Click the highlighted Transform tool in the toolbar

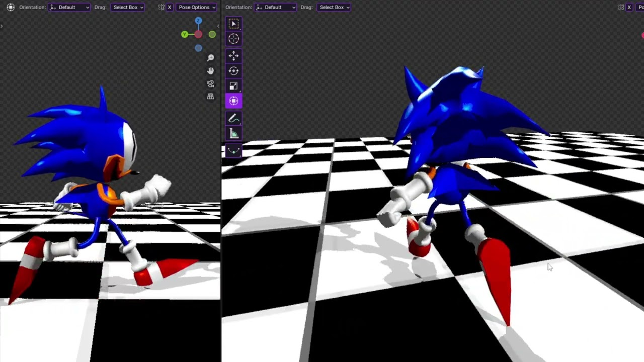[233, 101]
